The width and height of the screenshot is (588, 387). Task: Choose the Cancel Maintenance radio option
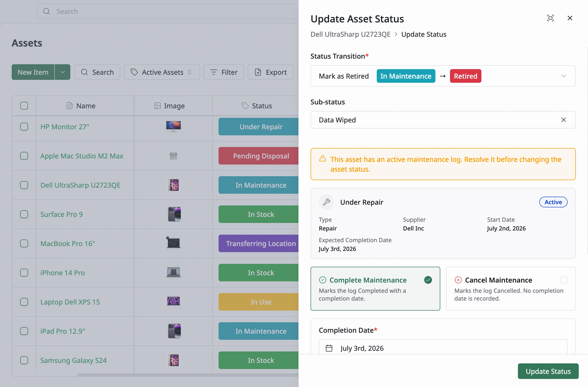563,280
